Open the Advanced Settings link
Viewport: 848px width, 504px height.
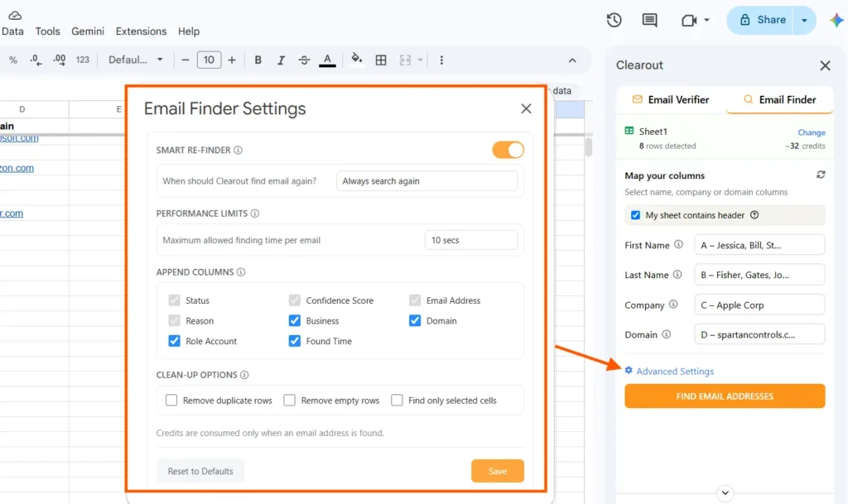point(675,371)
